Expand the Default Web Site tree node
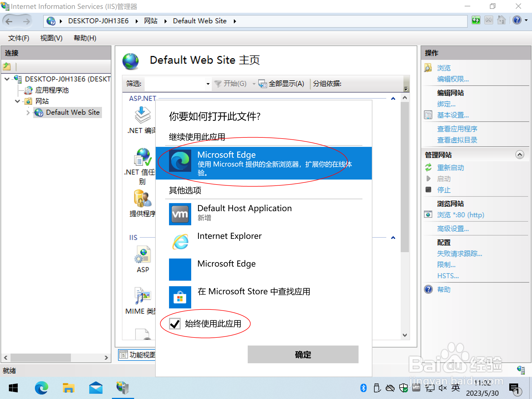Image resolution: width=532 pixels, height=399 pixels. tap(28, 112)
